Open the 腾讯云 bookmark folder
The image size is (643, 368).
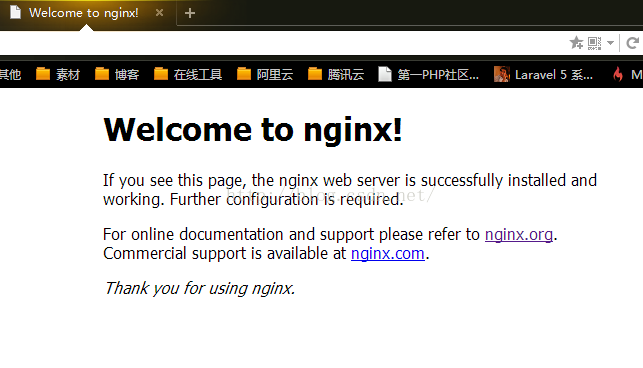point(336,74)
